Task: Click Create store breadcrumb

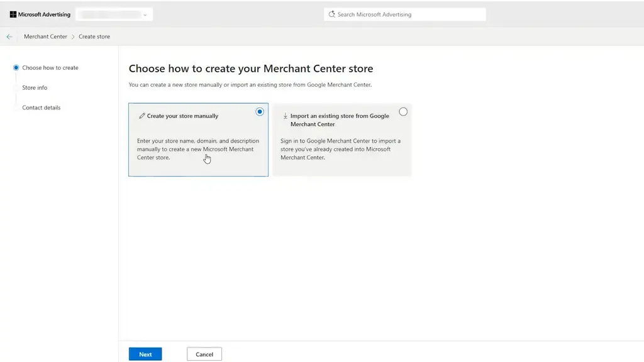Action: pos(94,36)
